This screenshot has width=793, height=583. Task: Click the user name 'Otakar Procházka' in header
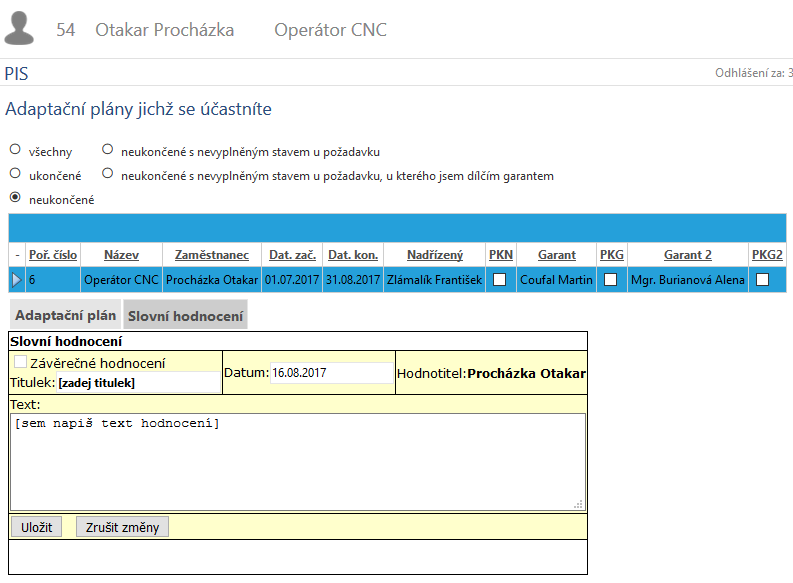tap(165, 30)
